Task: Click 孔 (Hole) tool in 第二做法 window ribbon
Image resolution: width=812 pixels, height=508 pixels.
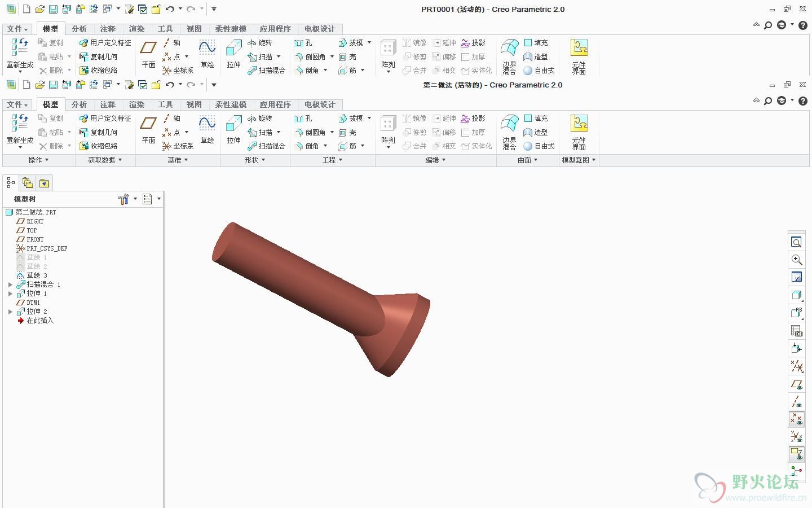Action: (x=303, y=119)
